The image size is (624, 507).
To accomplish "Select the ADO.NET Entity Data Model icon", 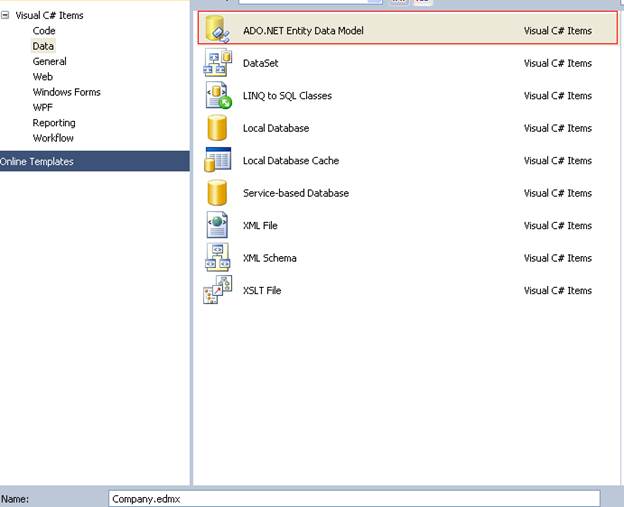I will (x=217, y=29).
